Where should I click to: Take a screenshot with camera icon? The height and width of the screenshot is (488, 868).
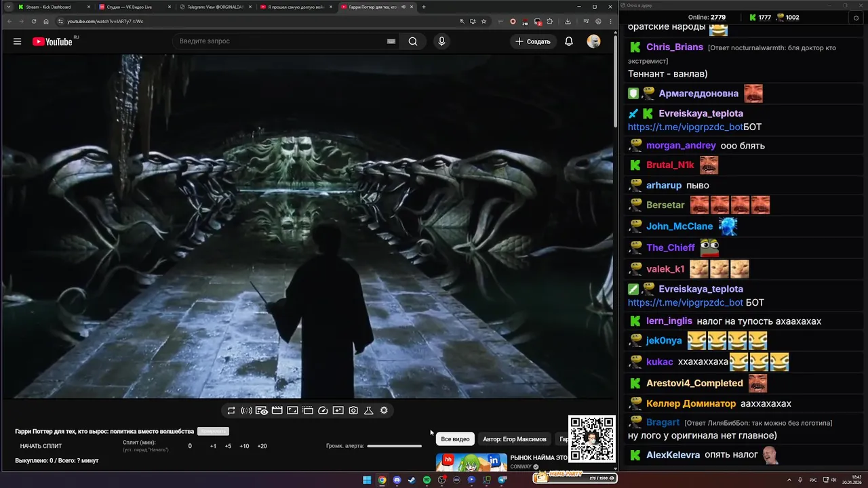(x=353, y=410)
